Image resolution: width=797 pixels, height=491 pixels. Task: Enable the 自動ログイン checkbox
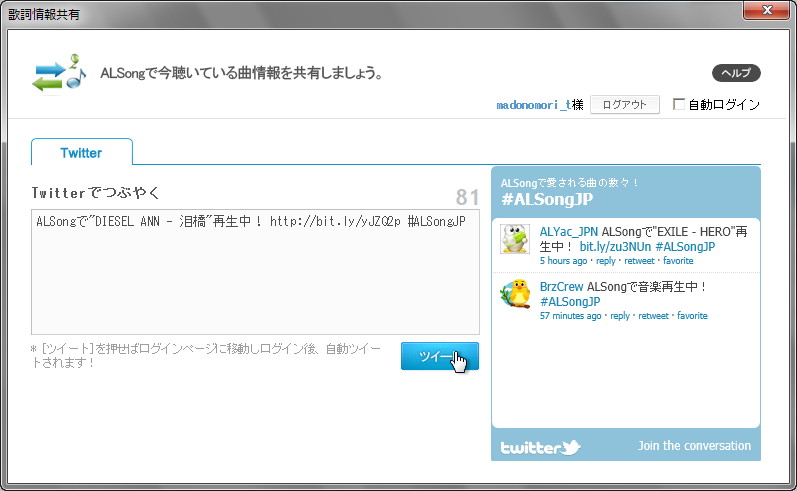tap(679, 104)
